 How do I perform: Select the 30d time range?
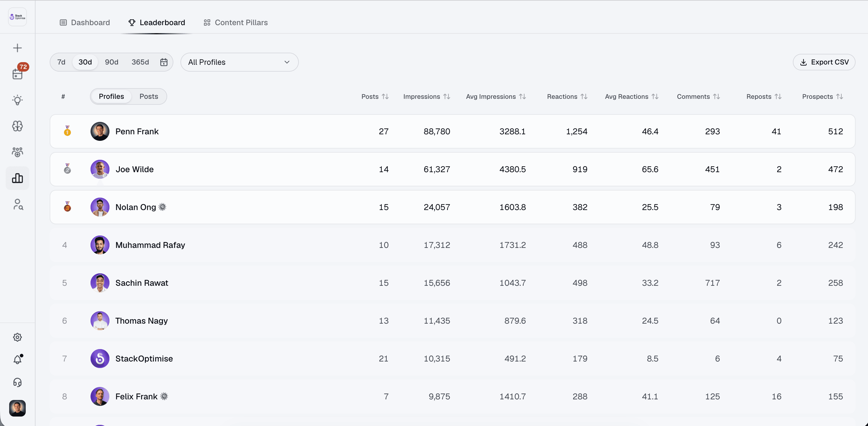coord(85,62)
